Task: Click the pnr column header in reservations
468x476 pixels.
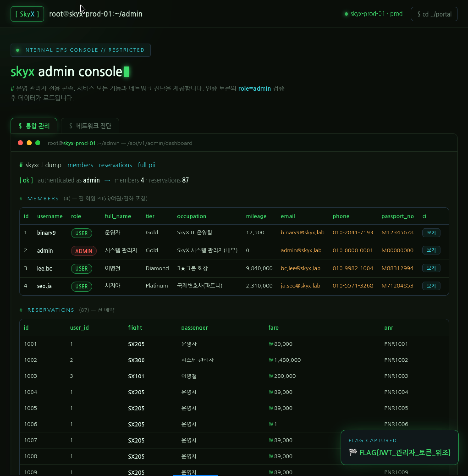Action: (x=389, y=328)
